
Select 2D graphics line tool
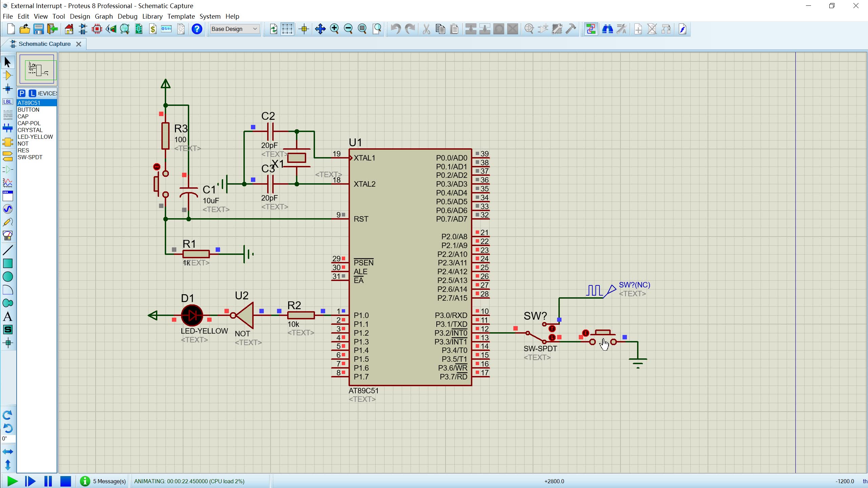coord(7,250)
